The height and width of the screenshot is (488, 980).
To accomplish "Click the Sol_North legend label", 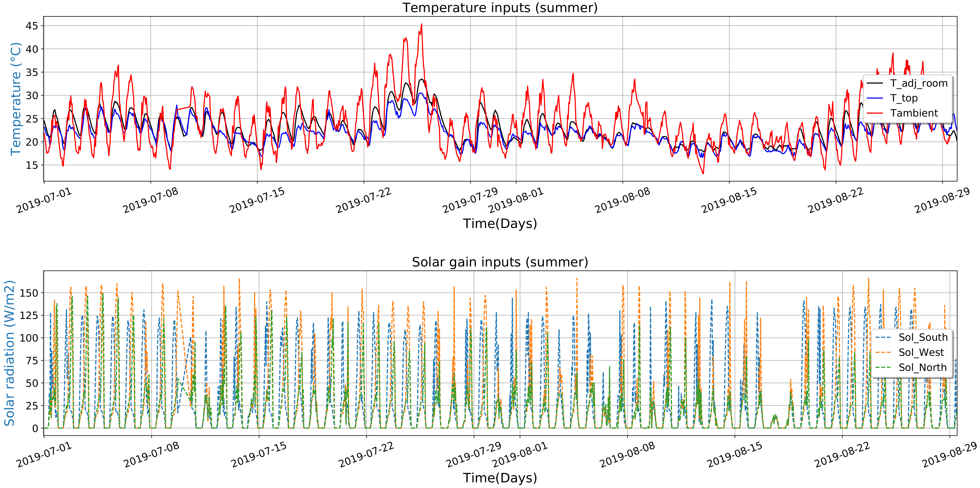I will pyautogui.click(x=923, y=367).
